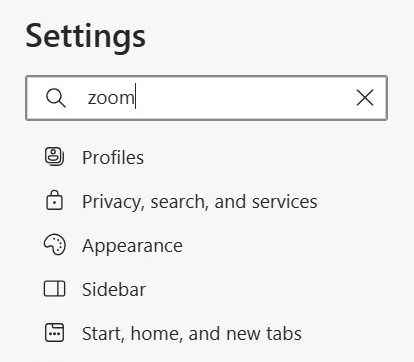Select the Appearance settings section

[x=132, y=246]
